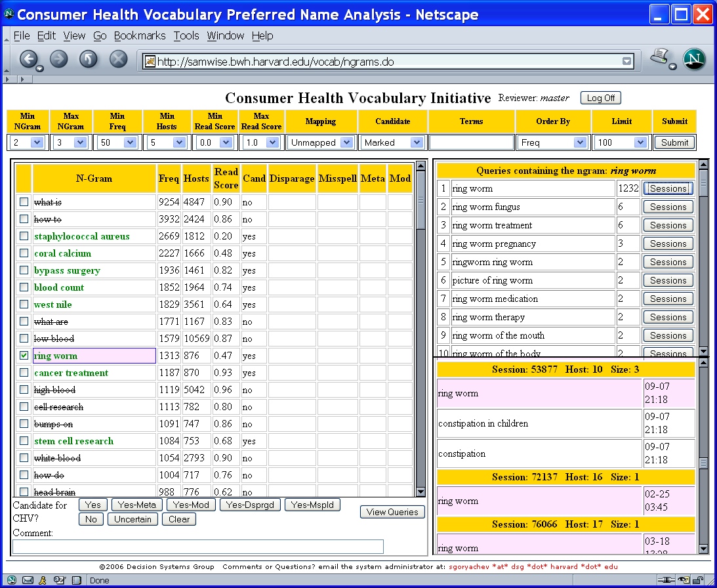This screenshot has height=588, width=717.
Task: Click the N-Gram list vertical scrollbar
Action: coord(421,328)
